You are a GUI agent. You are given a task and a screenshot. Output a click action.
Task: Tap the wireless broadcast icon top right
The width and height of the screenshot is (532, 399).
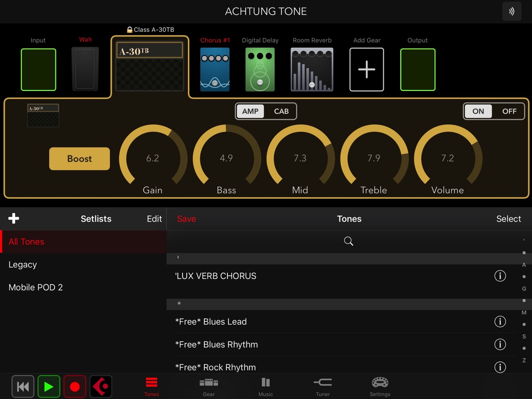point(512,12)
